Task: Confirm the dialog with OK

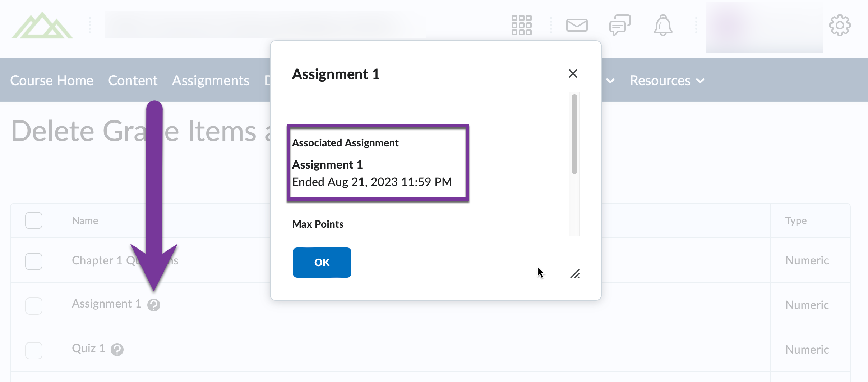Action: tap(322, 262)
